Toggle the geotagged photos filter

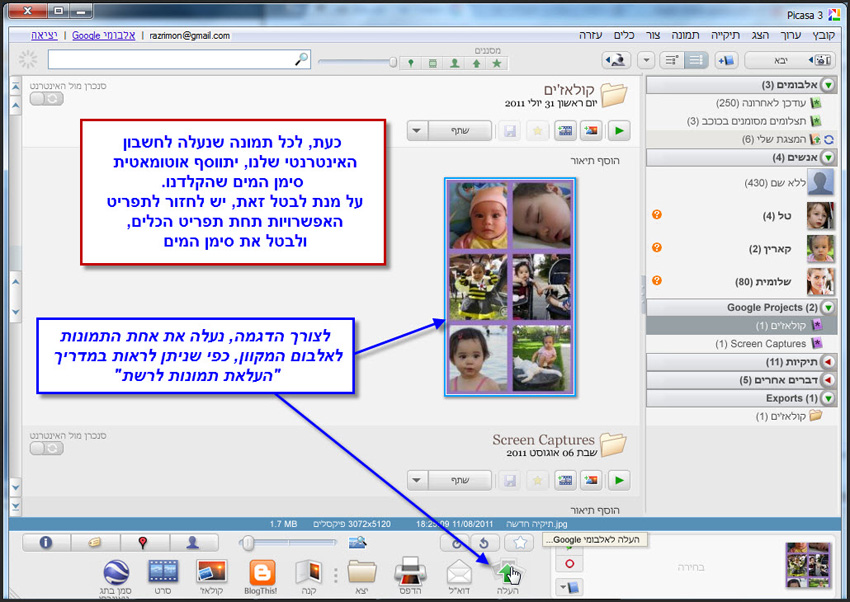click(411, 63)
